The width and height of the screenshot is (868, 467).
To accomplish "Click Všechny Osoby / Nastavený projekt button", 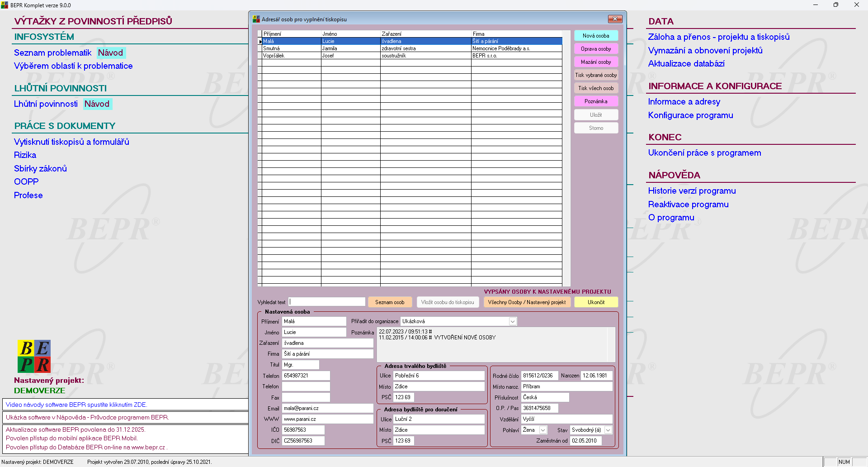I will point(527,302).
